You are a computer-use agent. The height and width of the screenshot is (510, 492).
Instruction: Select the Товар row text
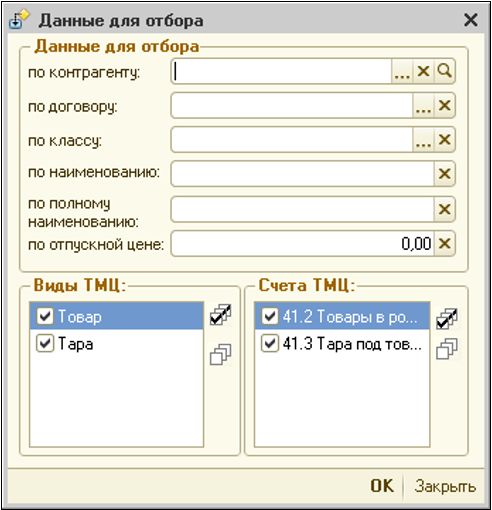[80, 316]
